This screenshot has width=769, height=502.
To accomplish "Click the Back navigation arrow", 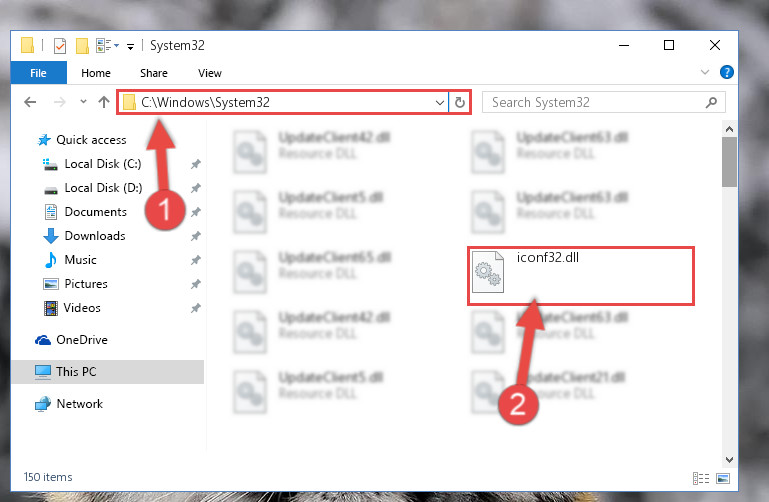I will pyautogui.click(x=30, y=102).
